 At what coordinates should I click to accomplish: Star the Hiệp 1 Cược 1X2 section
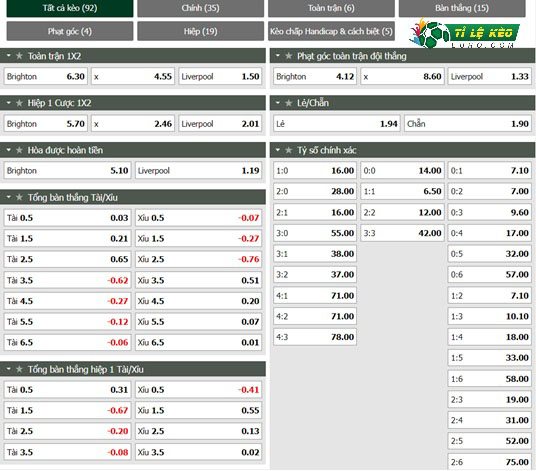click(19, 103)
